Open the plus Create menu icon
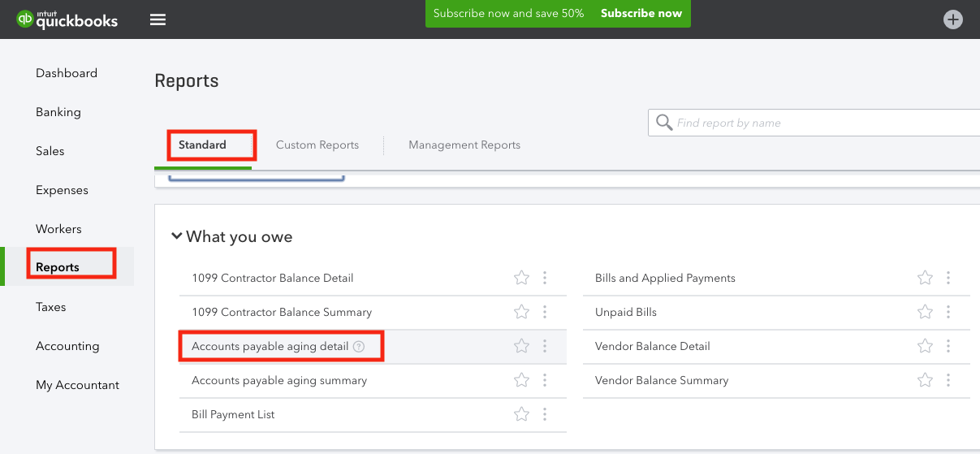Image resolution: width=980 pixels, height=454 pixels. point(953,20)
